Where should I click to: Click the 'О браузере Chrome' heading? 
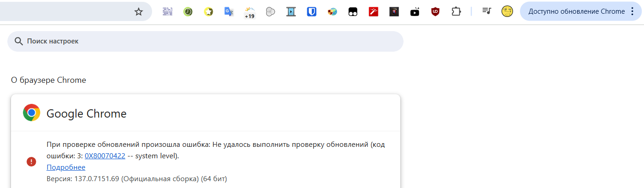click(49, 80)
